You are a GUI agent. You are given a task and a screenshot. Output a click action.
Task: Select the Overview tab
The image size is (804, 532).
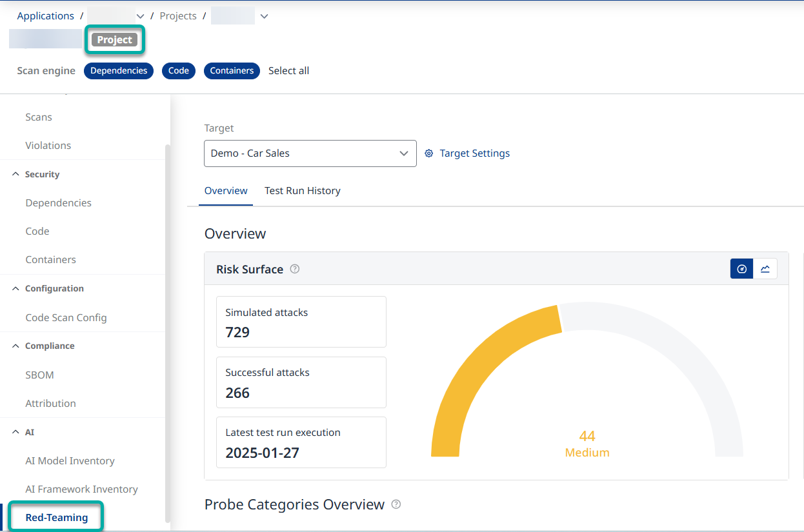tap(226, 191)
